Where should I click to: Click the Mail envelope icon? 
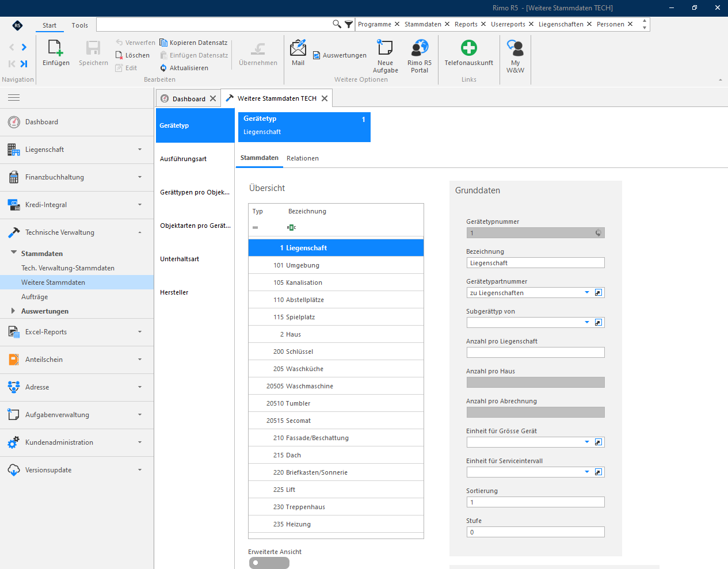click(x=298, y=48)
